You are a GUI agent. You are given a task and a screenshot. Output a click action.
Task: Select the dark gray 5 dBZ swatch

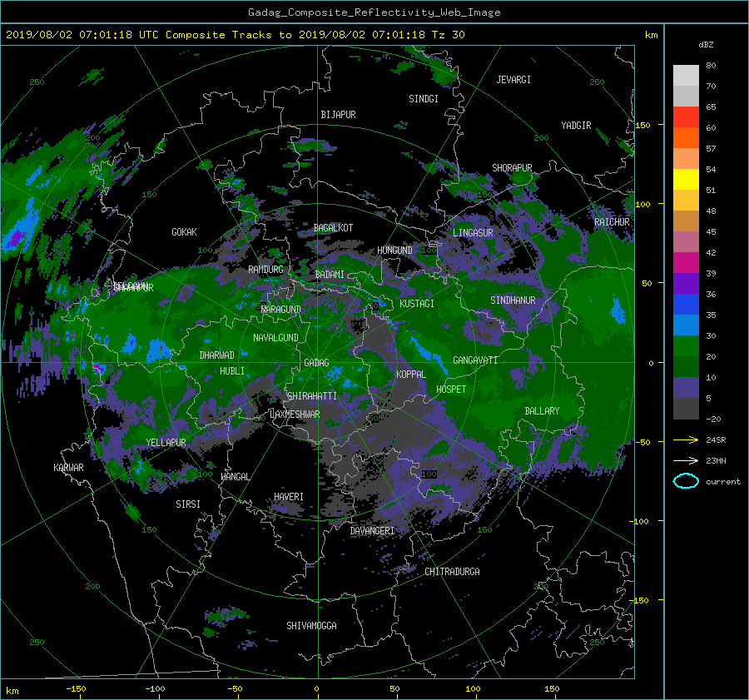[x=686, y=409]
